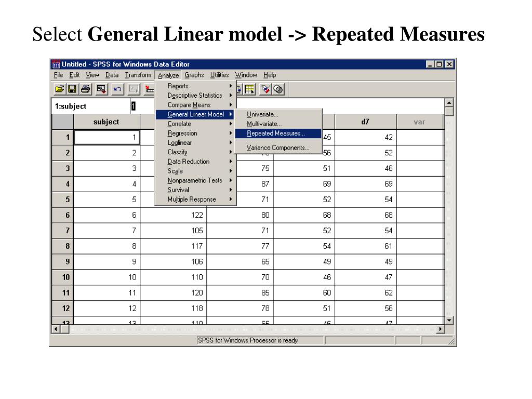This screenshot has width=532, height=399.
Task: Expand the Classify submenu
Action: (195, 152)
